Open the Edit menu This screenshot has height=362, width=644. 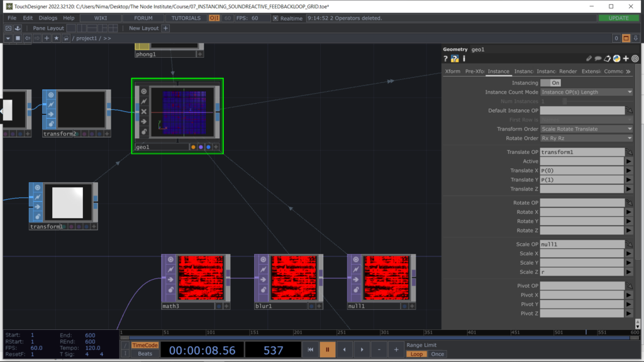[x=28, y=18]
